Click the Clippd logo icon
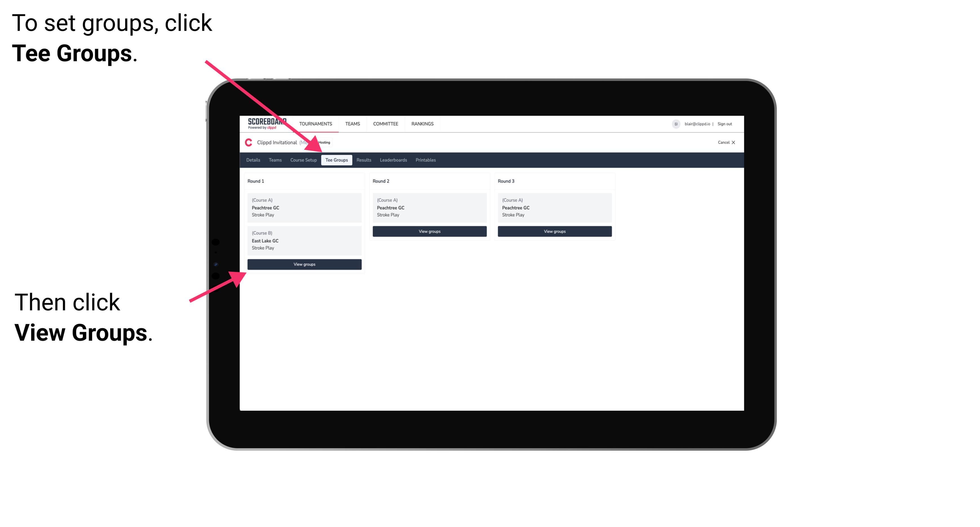 tap(247, 142)
